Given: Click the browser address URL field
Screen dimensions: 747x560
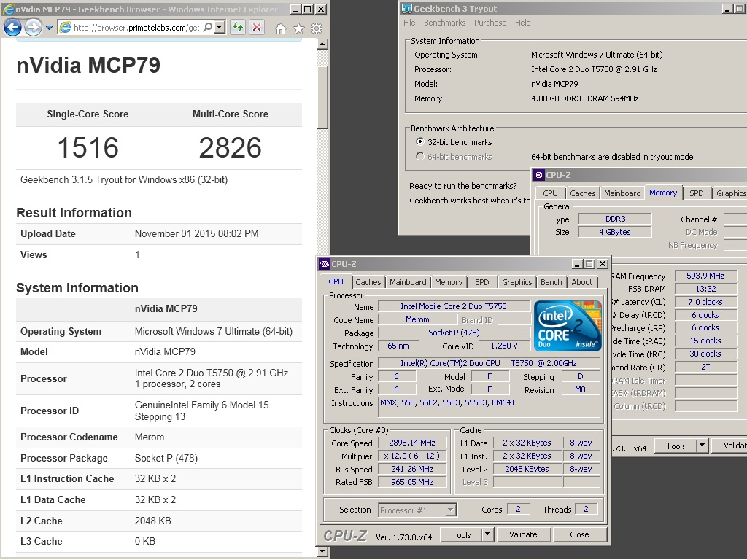Looking at the screenshot, I should (136, 28).
